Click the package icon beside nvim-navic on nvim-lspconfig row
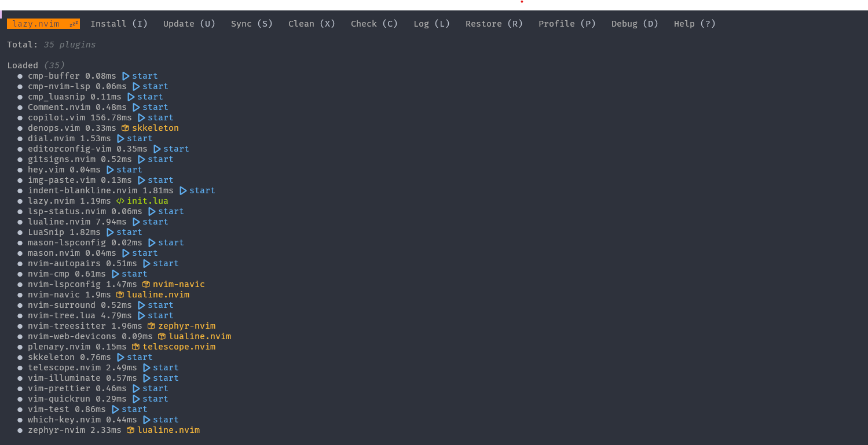This screenshot has width=868, height=445. (x=146, y=284)
